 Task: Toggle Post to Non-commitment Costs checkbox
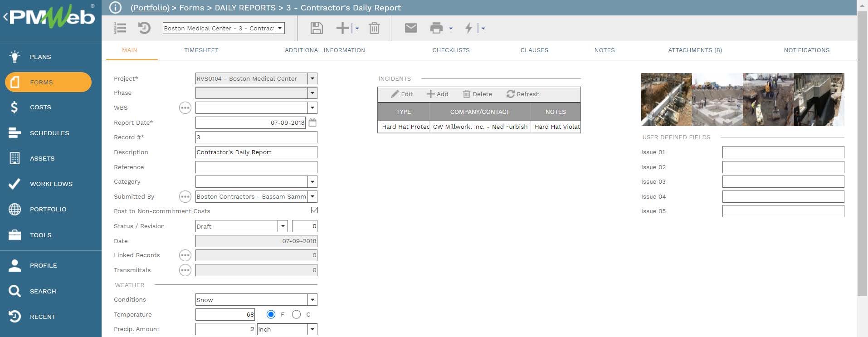click(314, 210)
